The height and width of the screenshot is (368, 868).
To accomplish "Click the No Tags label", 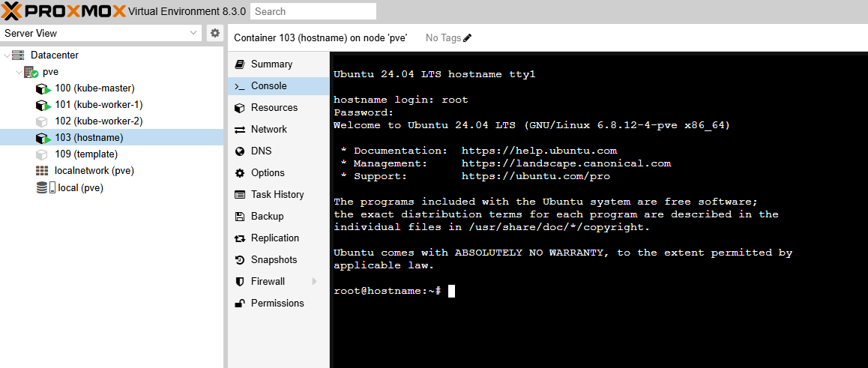I will [x=444, y=37].
